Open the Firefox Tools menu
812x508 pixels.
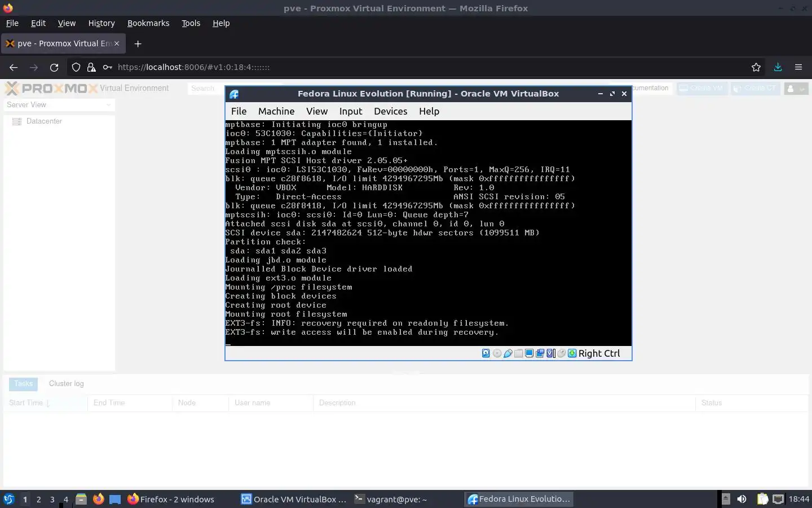pyautogui.click(x=191, y=23)
